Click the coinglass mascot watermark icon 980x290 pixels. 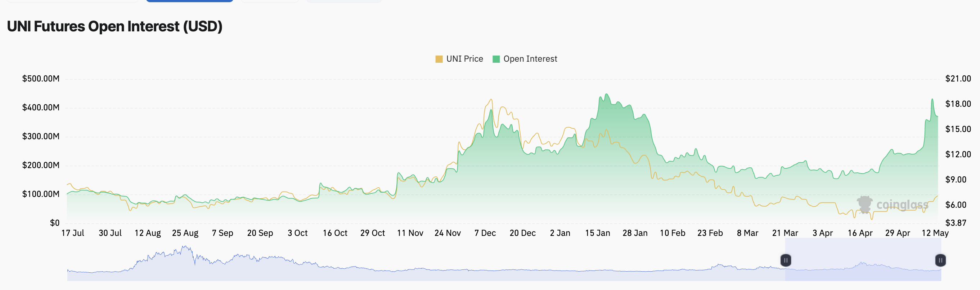(864, 204)
